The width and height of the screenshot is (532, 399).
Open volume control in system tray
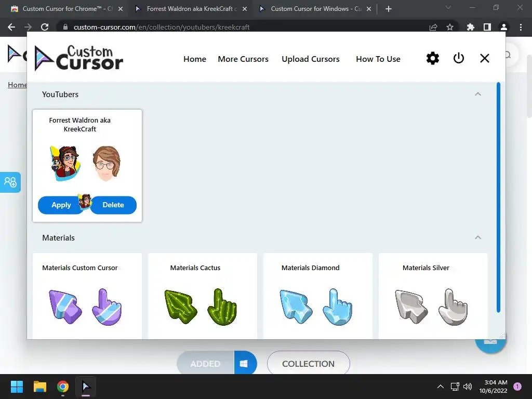click(468, 387)
